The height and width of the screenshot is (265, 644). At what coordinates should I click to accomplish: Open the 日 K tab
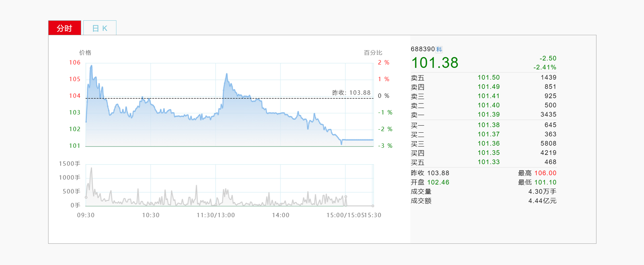pos(100,28)
